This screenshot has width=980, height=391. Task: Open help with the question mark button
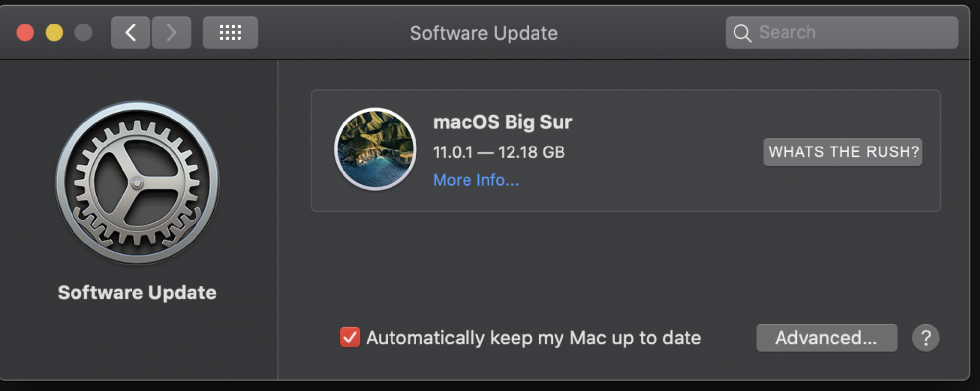coord(926,338)
